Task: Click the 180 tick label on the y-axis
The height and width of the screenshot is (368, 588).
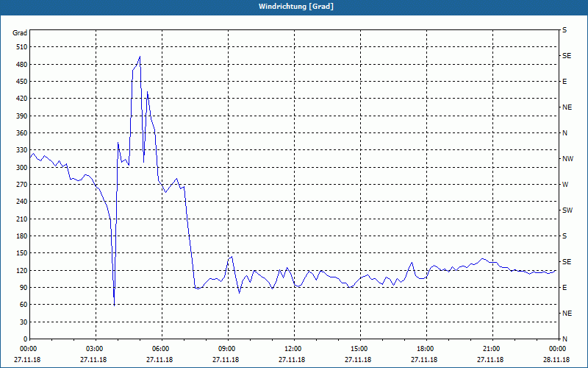Action: coord(20,236)
